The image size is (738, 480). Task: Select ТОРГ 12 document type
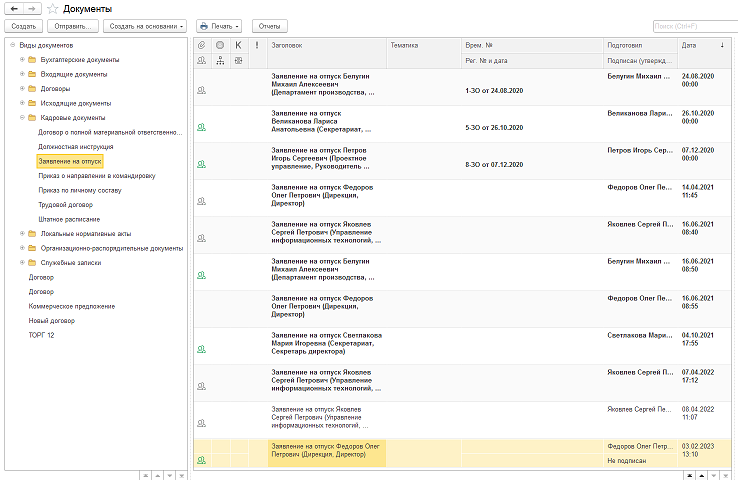(x=41, y=335)
